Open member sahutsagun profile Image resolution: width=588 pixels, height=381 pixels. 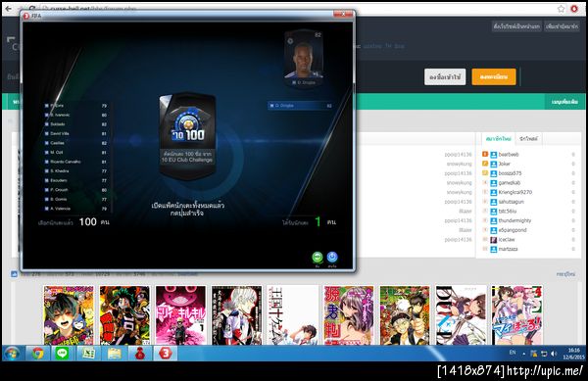[512, 202]
